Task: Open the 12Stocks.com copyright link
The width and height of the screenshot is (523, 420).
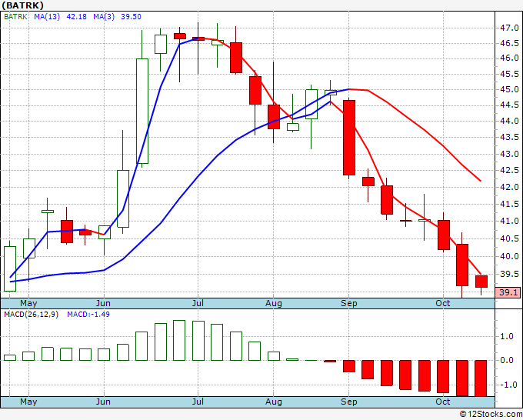Action: 491,415
